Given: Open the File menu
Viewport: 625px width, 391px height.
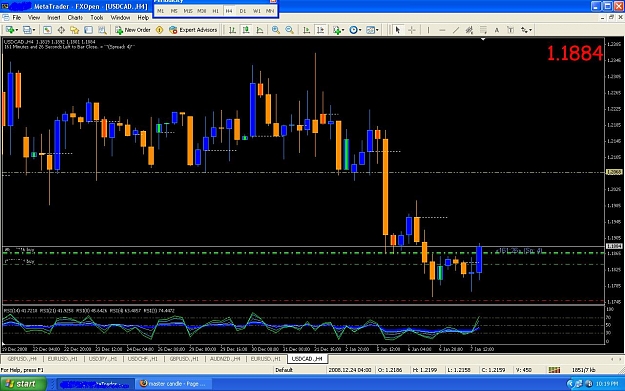Looking at the screenshot, I should pyautogui.click(x=17, y=18).
